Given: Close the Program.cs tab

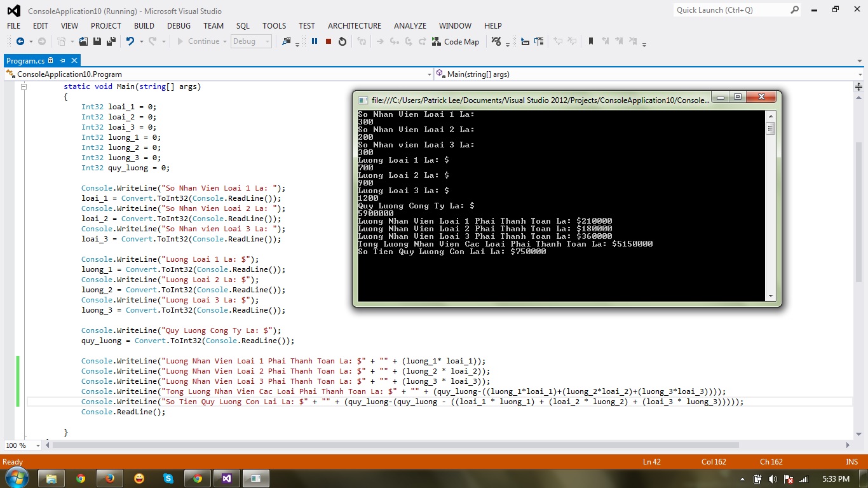Looking at the screenshot, I should (x=74, y=60).
